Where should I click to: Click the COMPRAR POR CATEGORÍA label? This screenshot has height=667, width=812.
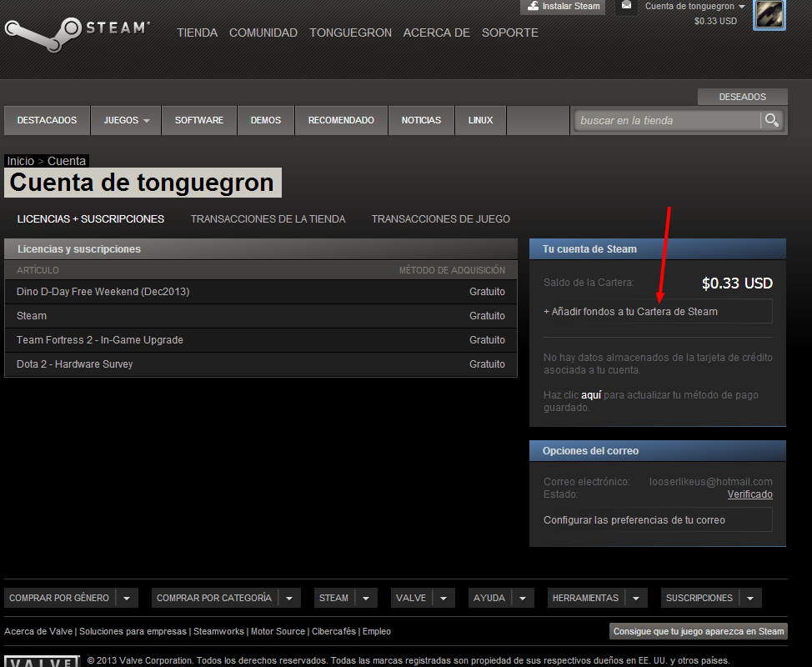214,598
